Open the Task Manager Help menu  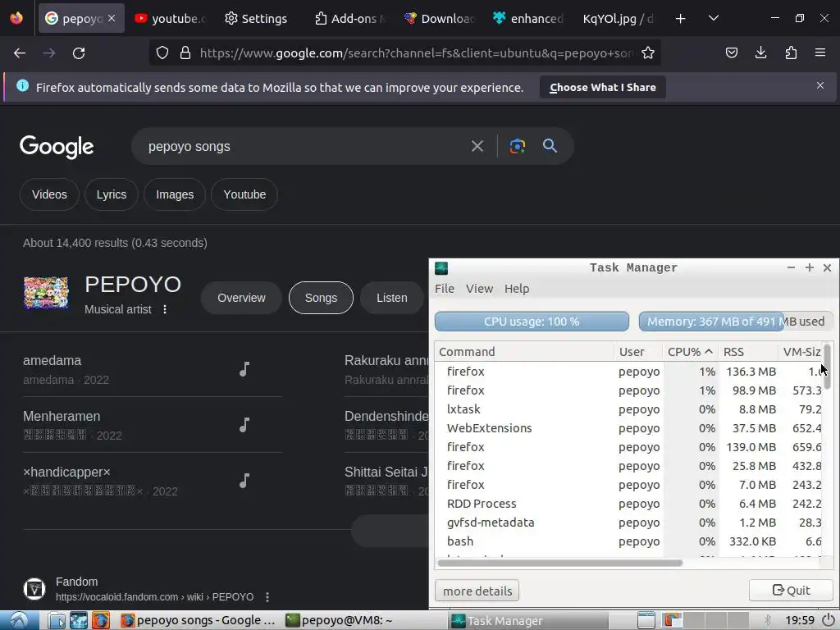517,289
